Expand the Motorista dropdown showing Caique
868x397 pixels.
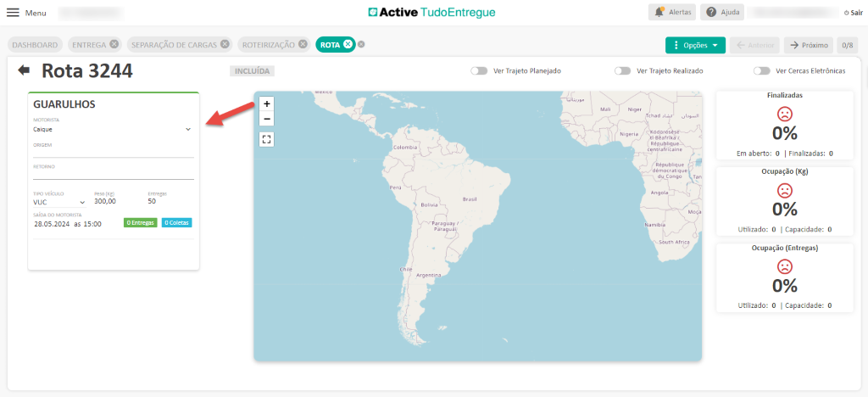114,130
